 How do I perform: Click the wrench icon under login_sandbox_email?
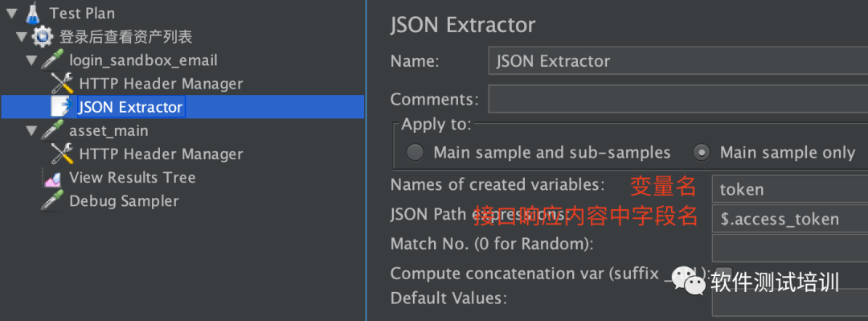(62, 83)
